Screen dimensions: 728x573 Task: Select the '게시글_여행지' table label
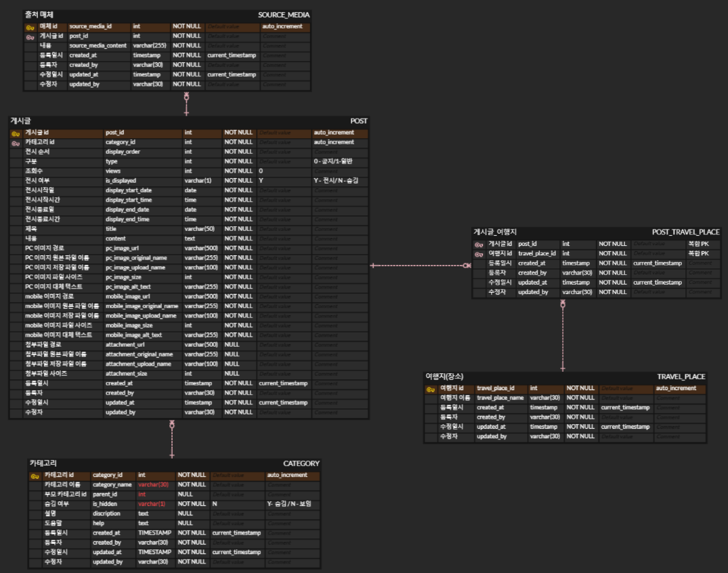point(495,232)
